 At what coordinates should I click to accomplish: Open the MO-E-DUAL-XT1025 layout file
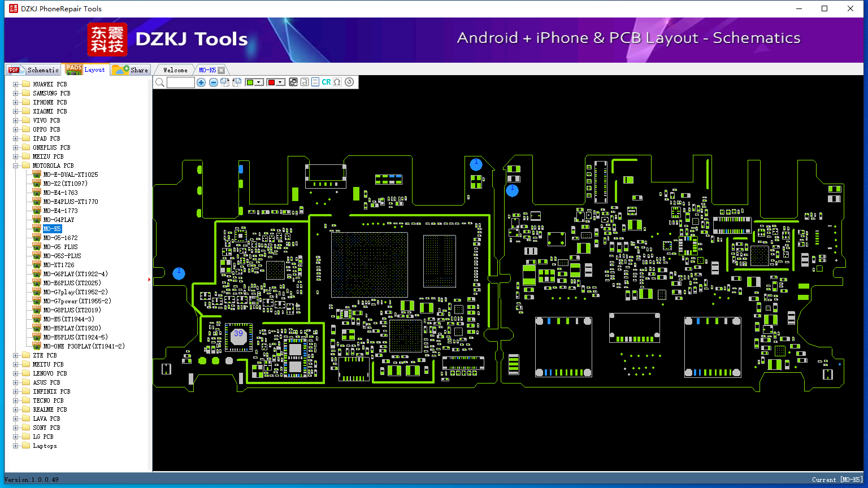coord(71,175)
